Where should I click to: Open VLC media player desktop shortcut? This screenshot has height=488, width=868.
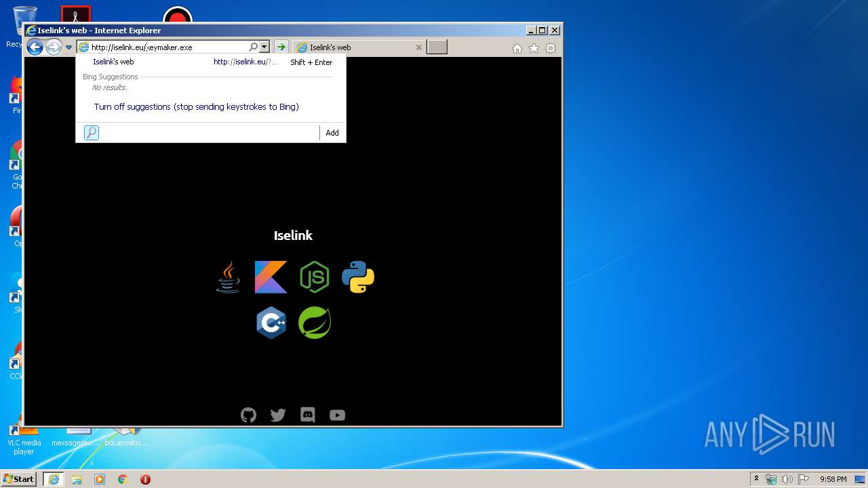[24, 439]
